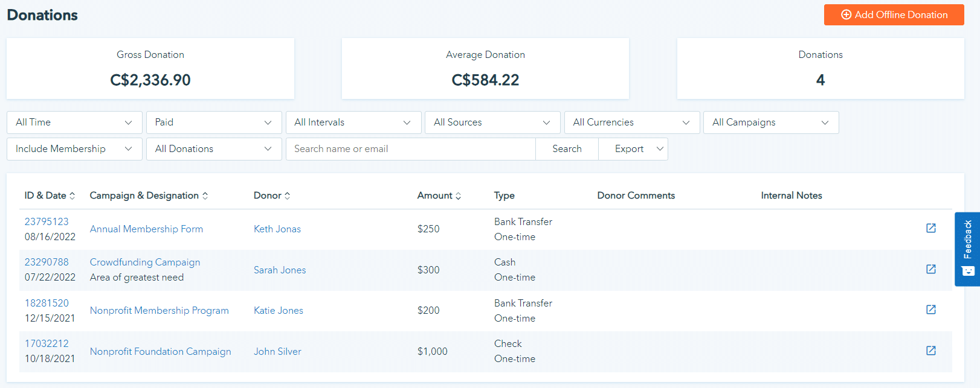Screen dimensions: 980x388
Task: Click Add Offline Donation button
Action: (894, 15)
